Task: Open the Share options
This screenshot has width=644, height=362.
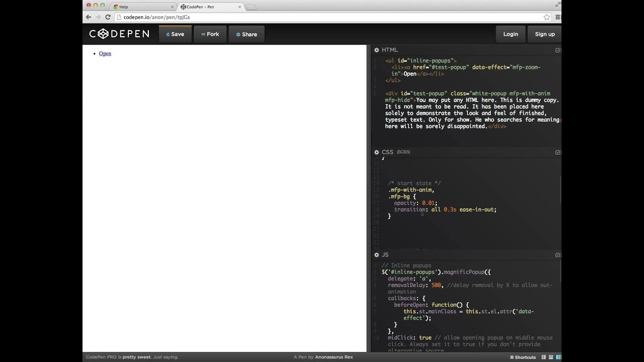Action: [x=247, y=34]
